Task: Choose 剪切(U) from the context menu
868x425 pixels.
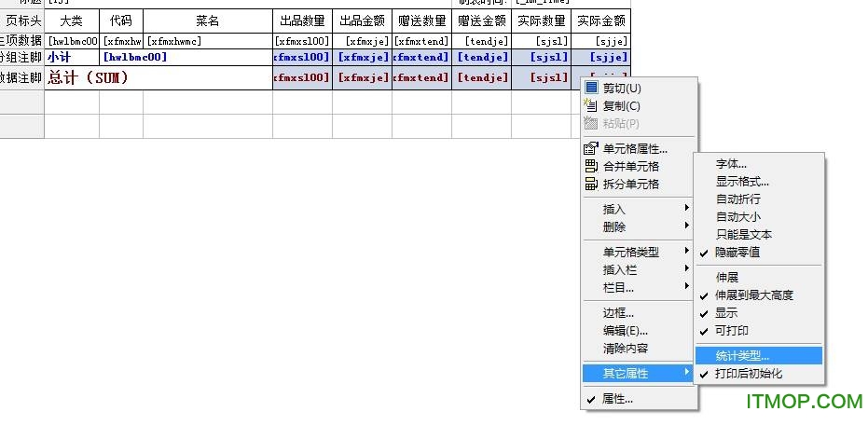Action: click(639, 88)
